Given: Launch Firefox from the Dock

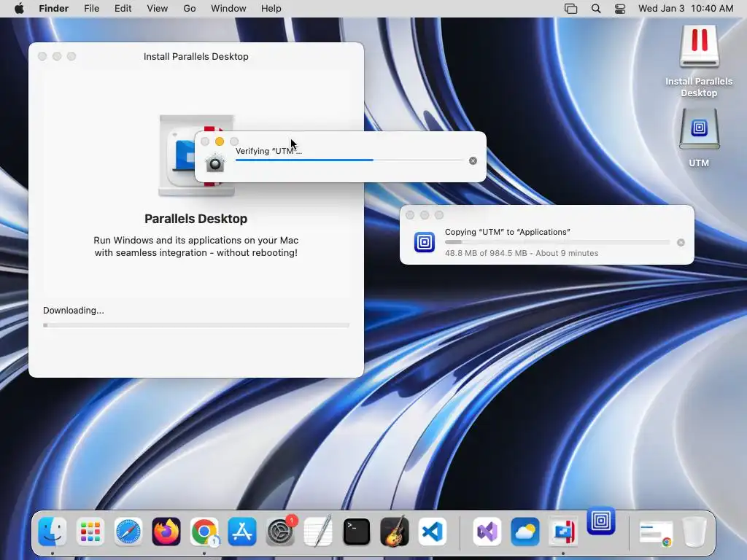Looking at the screenshot, I should [x=166, y=532].
